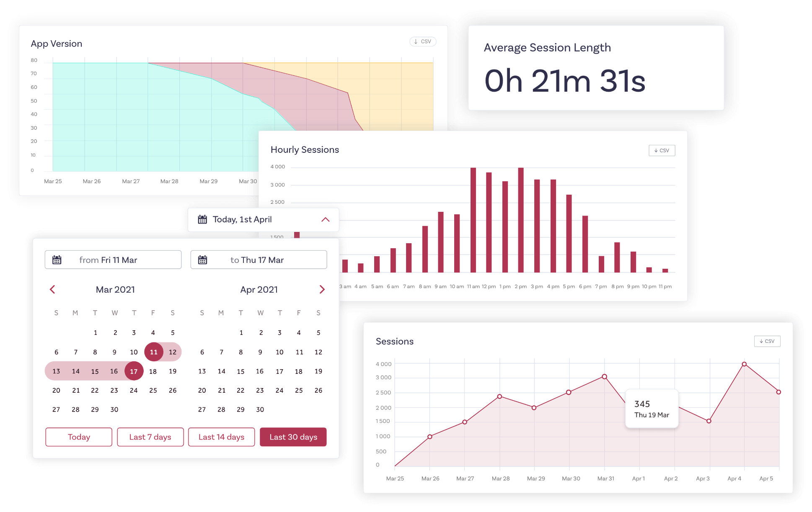The image size is (812, 512).
Task: Click Mar 27 label on App Version axis
Action: click(x=131, y=181)
